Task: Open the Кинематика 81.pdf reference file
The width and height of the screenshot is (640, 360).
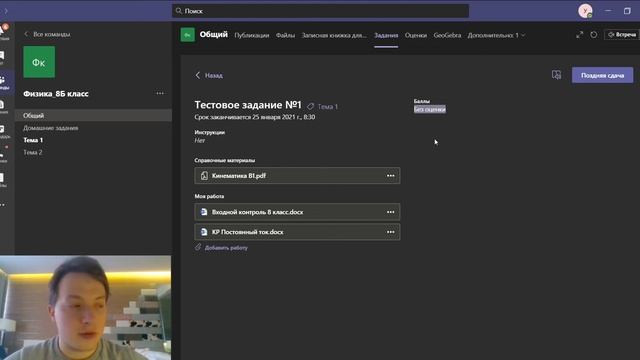Action: (297, 176)
